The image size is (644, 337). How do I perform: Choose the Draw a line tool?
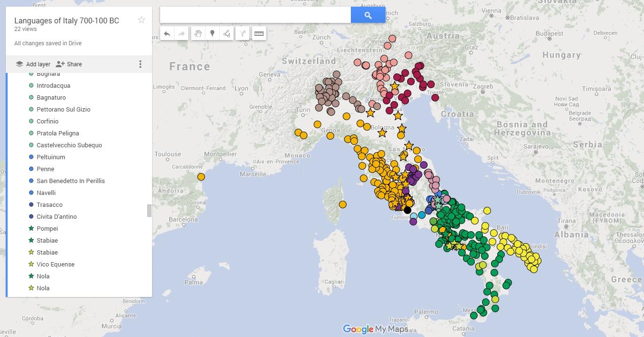227,34
